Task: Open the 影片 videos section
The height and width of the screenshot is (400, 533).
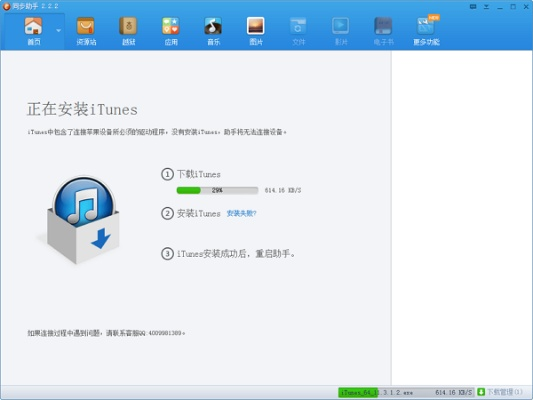Action: tap(341, 31)
